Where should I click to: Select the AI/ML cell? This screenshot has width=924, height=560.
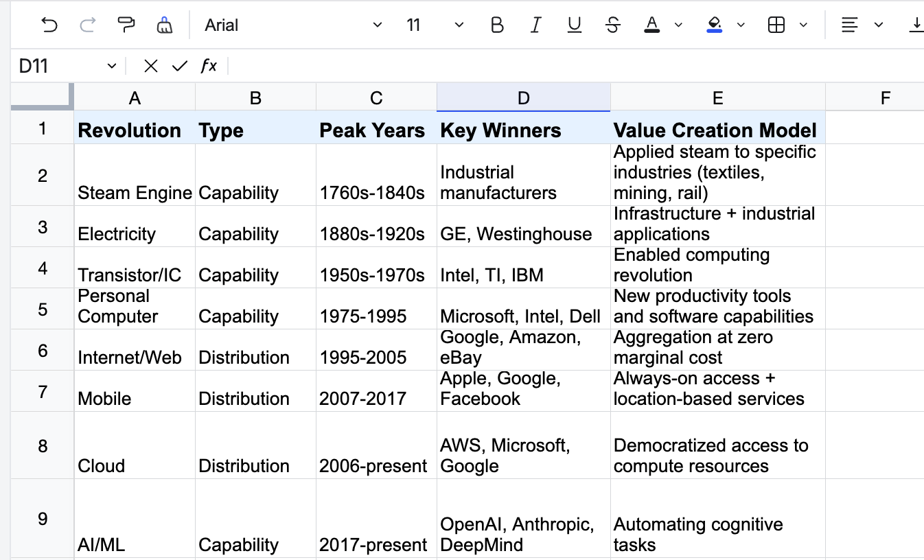point(135,519)
